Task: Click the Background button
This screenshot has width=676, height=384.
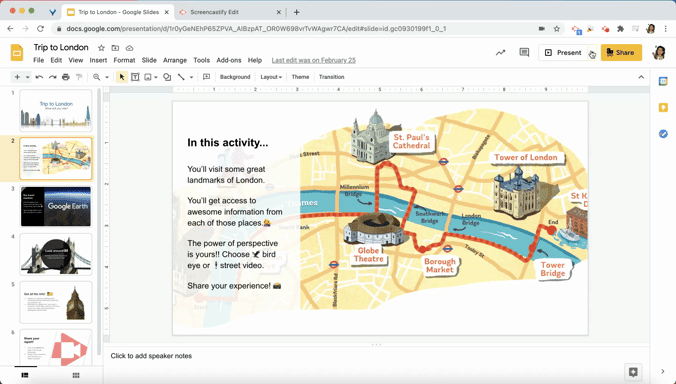Action: pyautogui.click(x=235, y=77)
